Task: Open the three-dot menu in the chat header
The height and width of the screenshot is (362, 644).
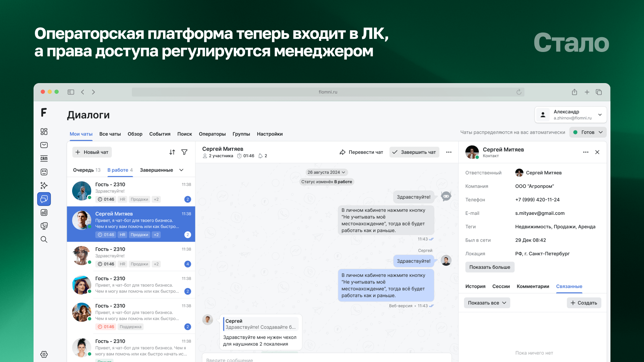Action: pyautogui.click(x=449, y=152)
